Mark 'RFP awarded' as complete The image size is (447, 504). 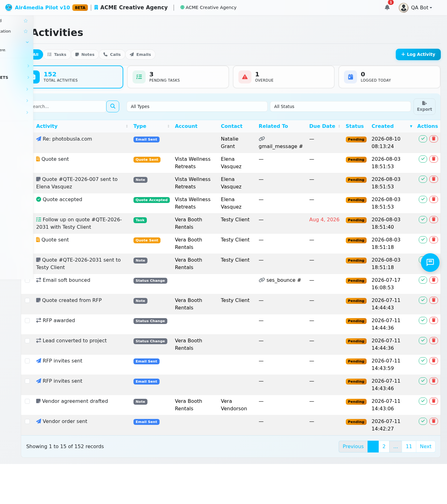423,320
